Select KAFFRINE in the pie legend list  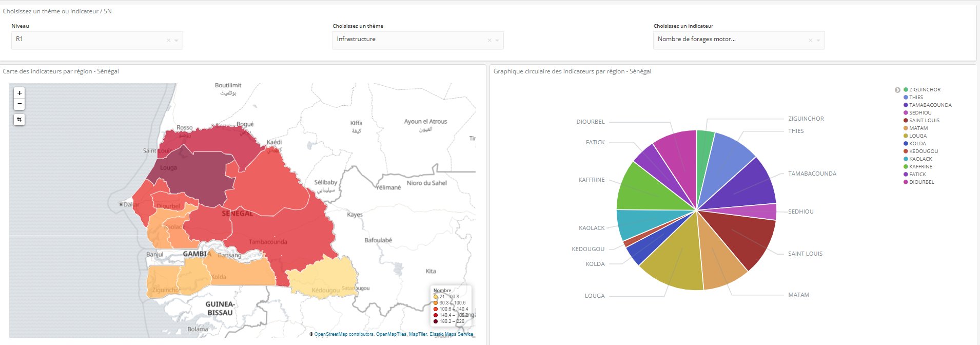tap(920, 167)
